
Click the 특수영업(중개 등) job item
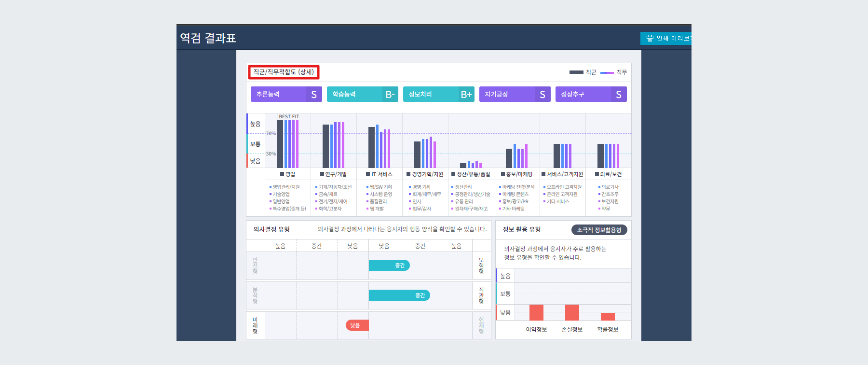coord(288,209)
